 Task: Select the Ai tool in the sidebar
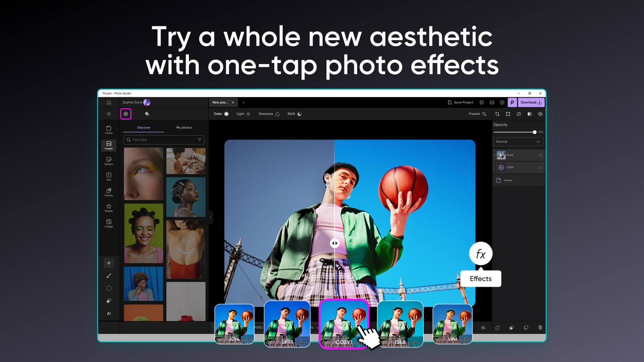point(109,313)
